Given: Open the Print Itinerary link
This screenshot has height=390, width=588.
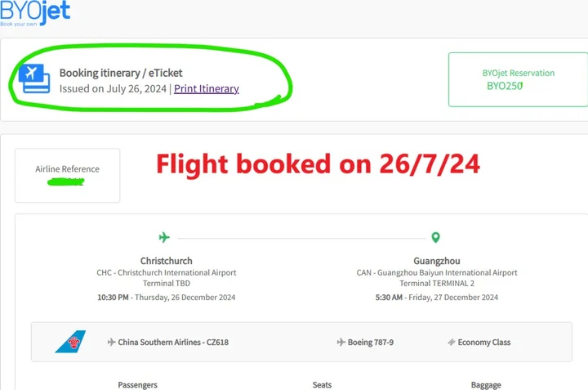Looking at the screenshot, I should point(207,88).
